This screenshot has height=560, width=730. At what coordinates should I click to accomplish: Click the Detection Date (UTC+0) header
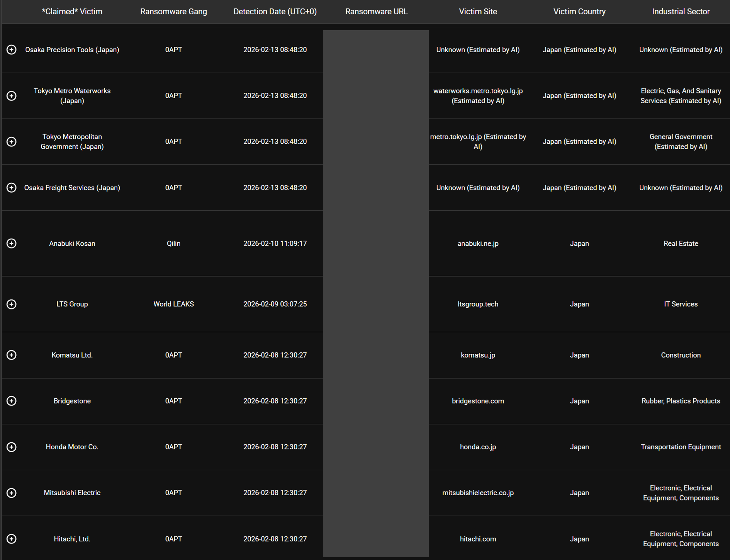tap(275, 12)
